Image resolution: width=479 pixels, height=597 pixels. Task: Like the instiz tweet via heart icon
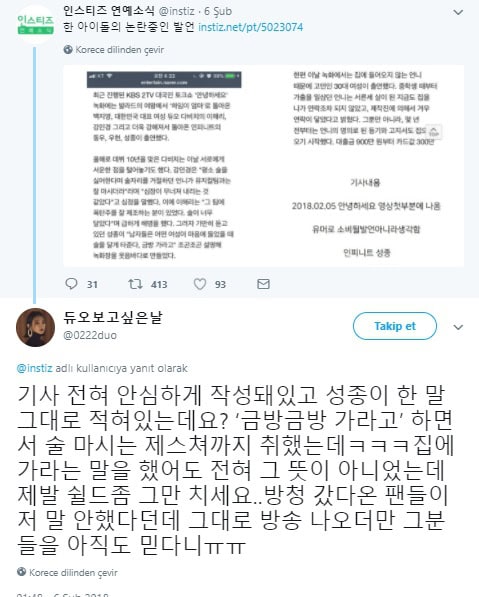[x=200, y=284]
